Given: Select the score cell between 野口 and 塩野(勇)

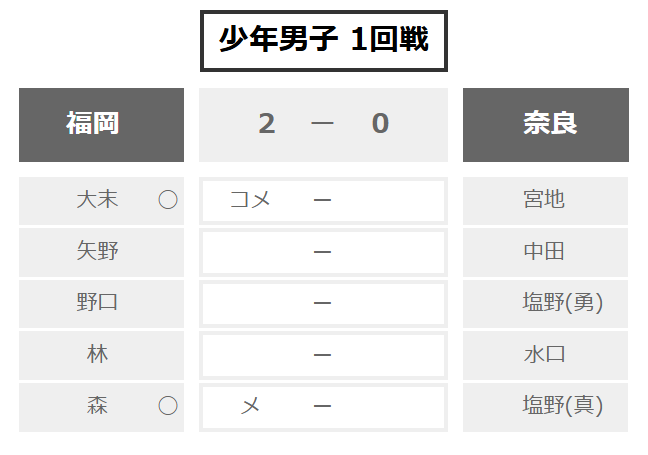Looking at the screenshot, I should pyautogui.click(x=323, y=303).
